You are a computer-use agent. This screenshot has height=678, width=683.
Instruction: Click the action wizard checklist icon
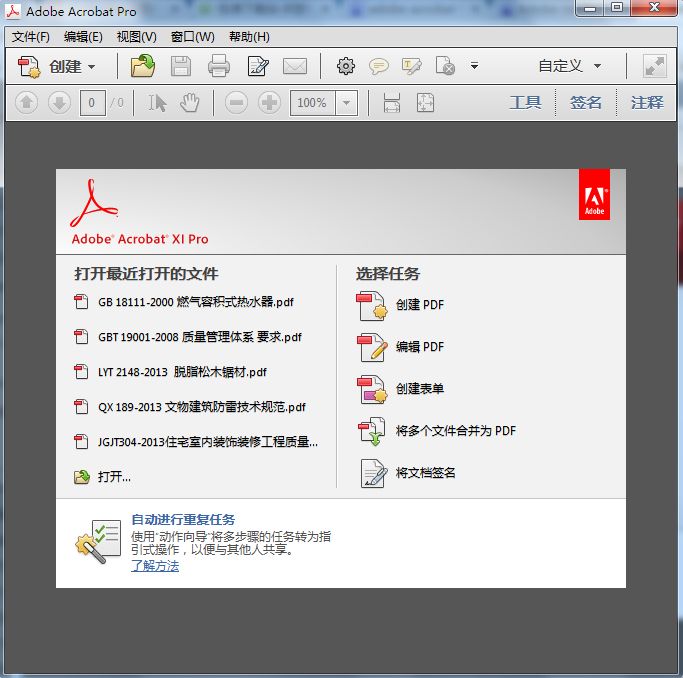(99, 541)
